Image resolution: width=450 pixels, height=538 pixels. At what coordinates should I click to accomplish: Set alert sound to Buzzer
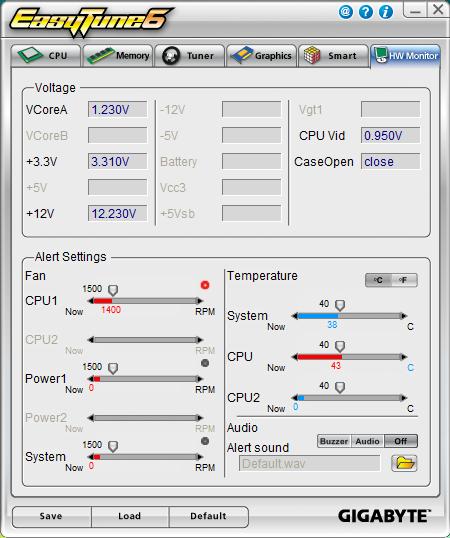[x=334, y=441]
